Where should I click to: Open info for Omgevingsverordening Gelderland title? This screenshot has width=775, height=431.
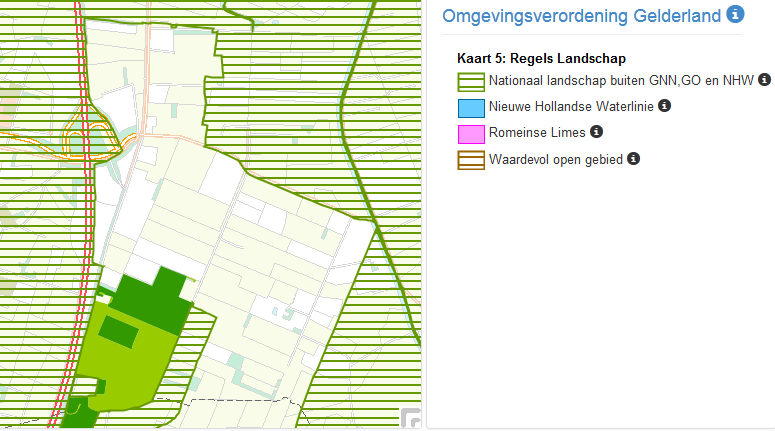[735, 14]
